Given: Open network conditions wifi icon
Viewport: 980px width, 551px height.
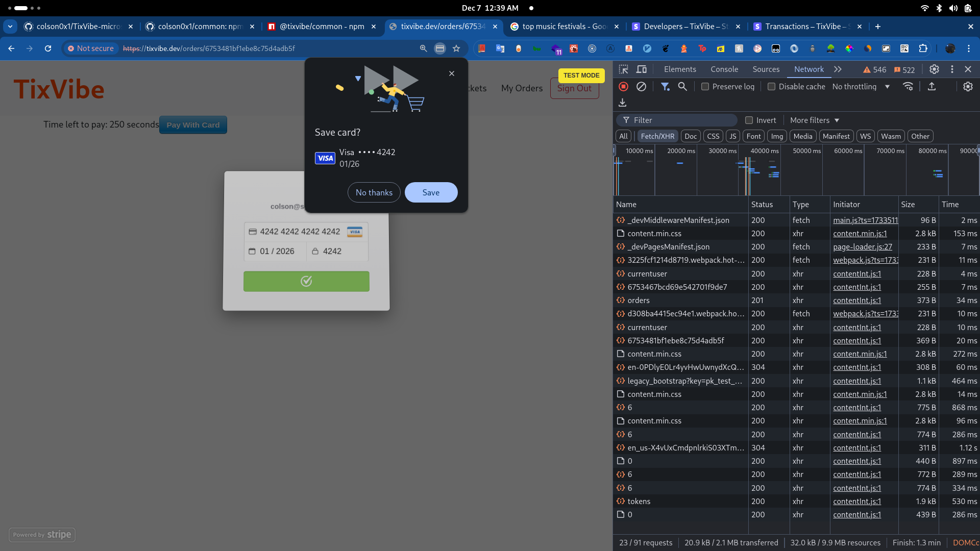Looking at the screenshot, I should (x=908, y=87).
